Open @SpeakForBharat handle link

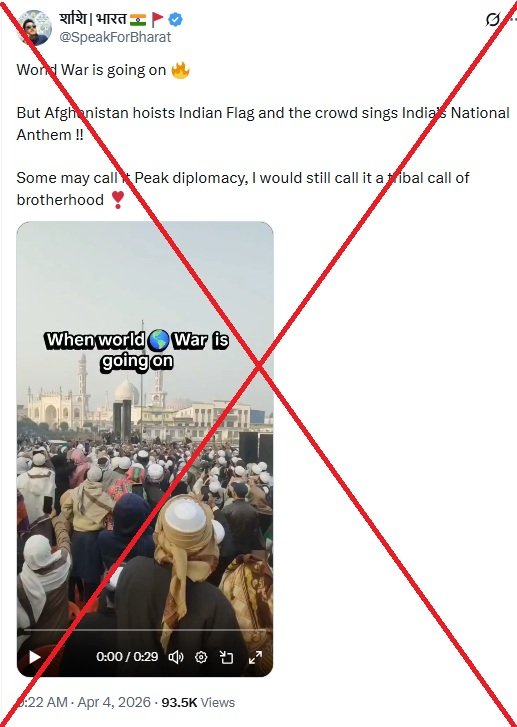(x=115, y=37)
